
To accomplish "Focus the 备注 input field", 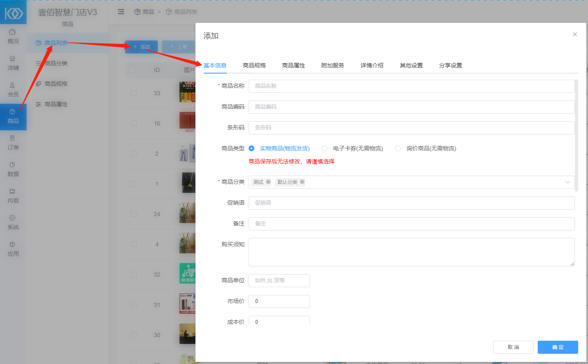I will click(411, 224).
